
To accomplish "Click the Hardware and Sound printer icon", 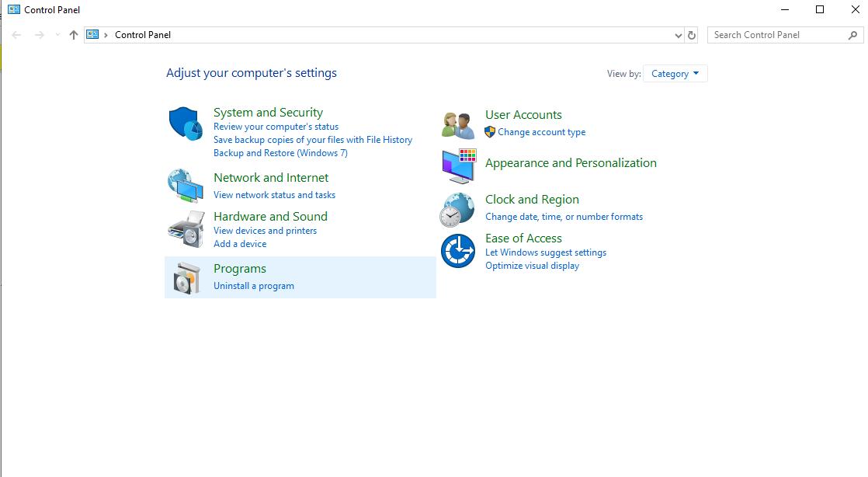I will 185,227.
